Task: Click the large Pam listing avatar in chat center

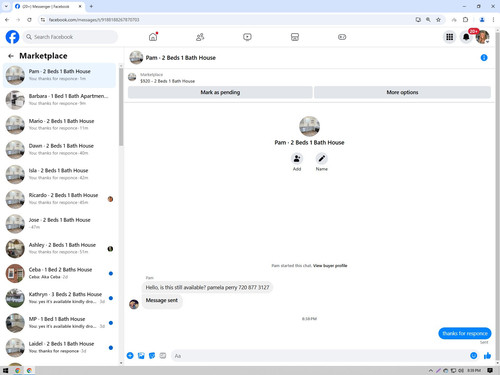Action: click(x=309, y=126)
